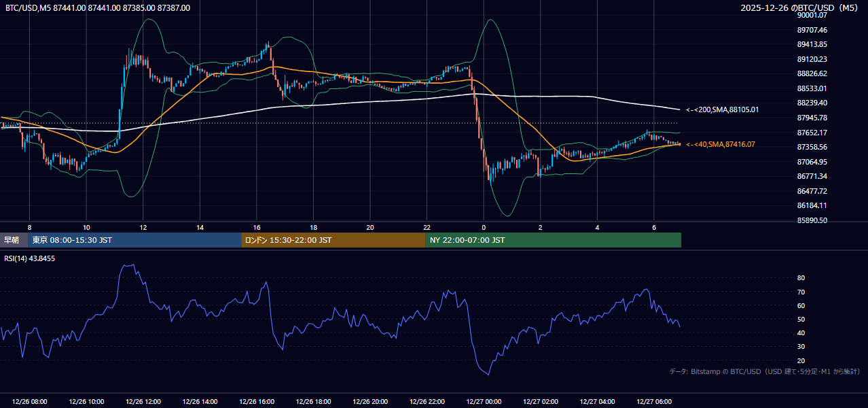Click hour label 0 under price chart
868x408 pixels.
484,227
